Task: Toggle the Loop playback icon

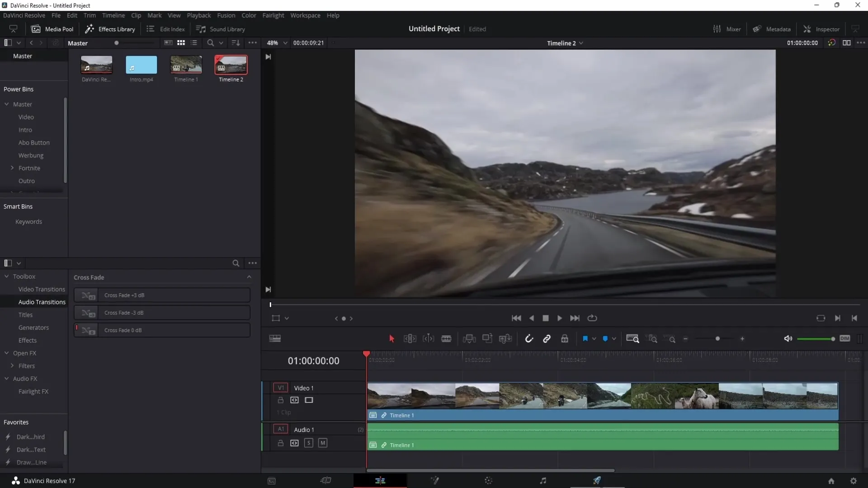Action: point(592,318)
